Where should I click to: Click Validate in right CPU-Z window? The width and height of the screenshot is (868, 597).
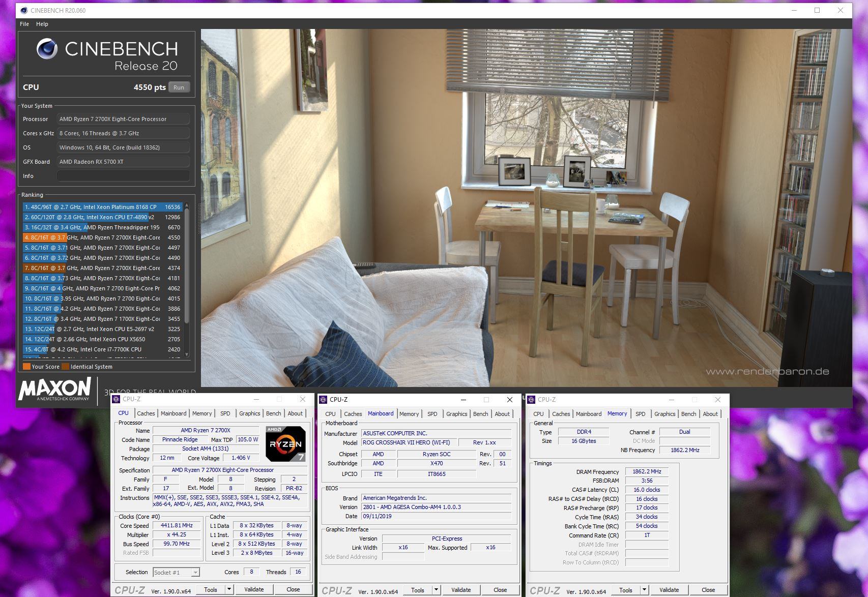click(669, 590)
